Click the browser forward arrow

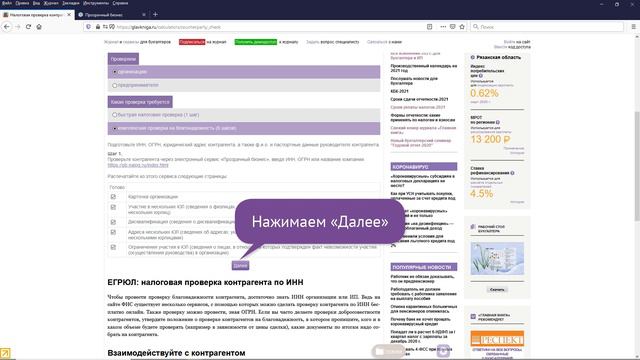pyautogui.click(x=18, y=27)
